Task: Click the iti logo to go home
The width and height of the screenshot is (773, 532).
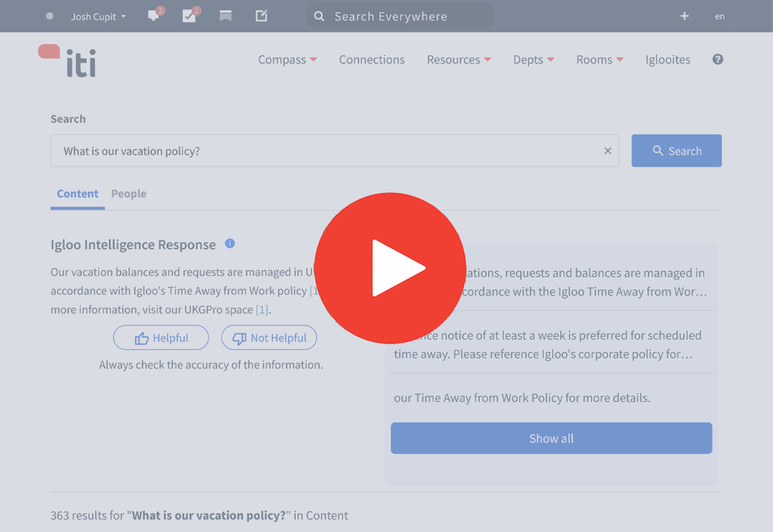Action: [67, 60]
